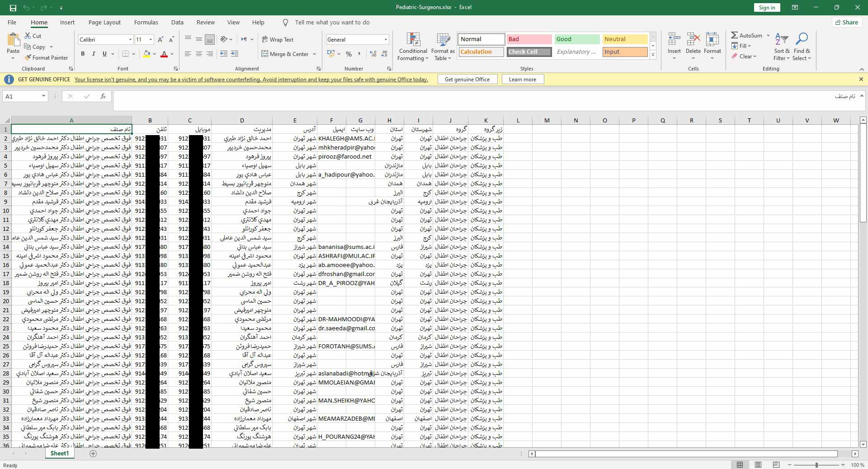Open Conditional Formatting menu
868x469 pixels.
413,47
